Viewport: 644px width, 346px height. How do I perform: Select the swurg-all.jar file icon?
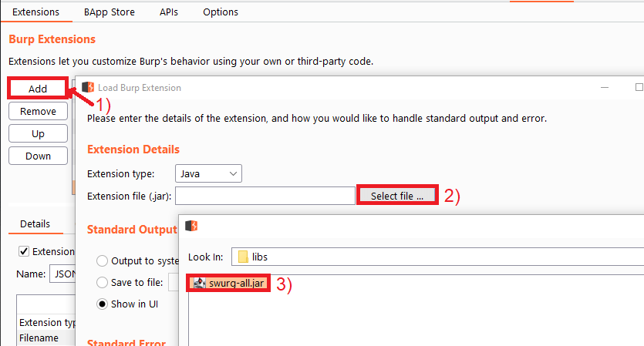[x=200, y=283]
